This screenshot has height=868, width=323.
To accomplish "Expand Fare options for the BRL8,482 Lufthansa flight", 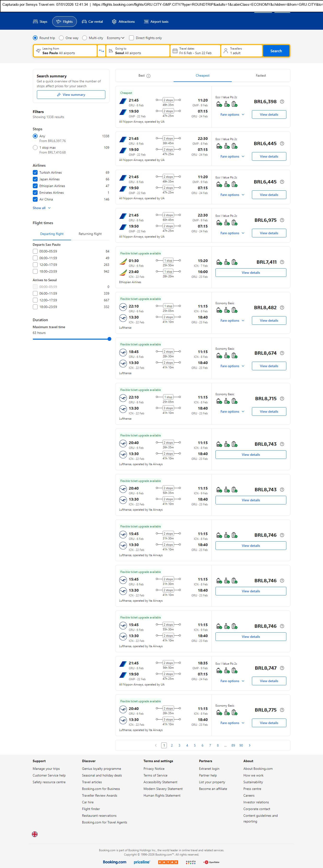I will tap(232, 320).
